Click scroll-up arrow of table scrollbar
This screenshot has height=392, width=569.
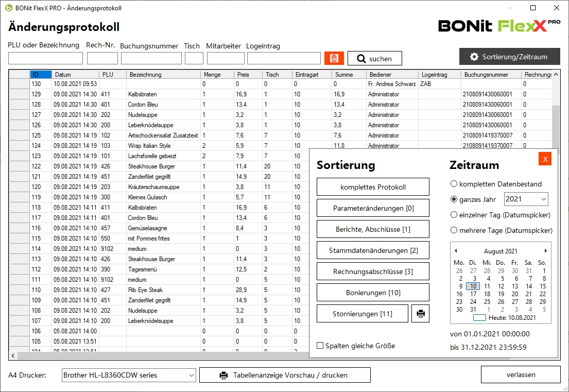click(556, 74)
